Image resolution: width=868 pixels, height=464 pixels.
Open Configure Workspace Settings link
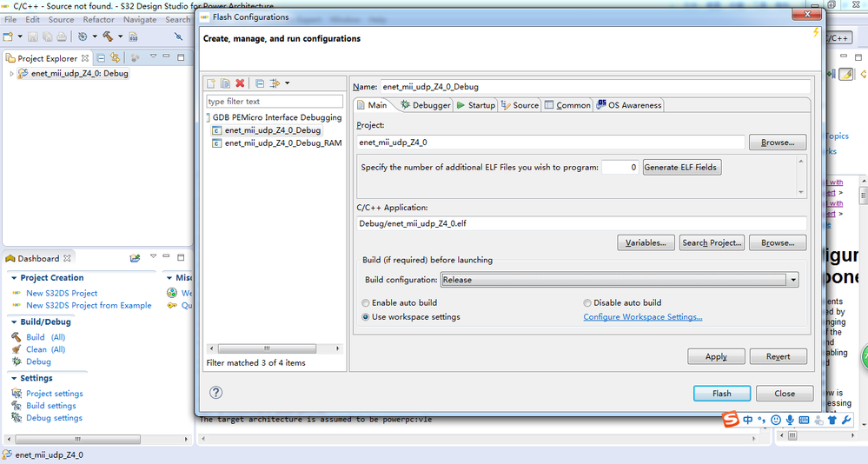click(643, 317)
